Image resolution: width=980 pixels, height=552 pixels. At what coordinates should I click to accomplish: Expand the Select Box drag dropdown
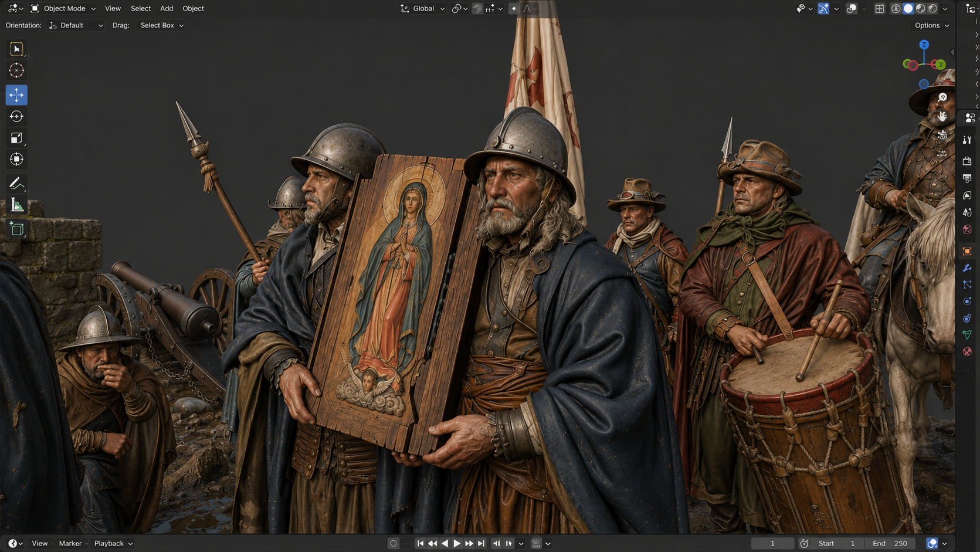pyautogui.click(x=162, y=25)
